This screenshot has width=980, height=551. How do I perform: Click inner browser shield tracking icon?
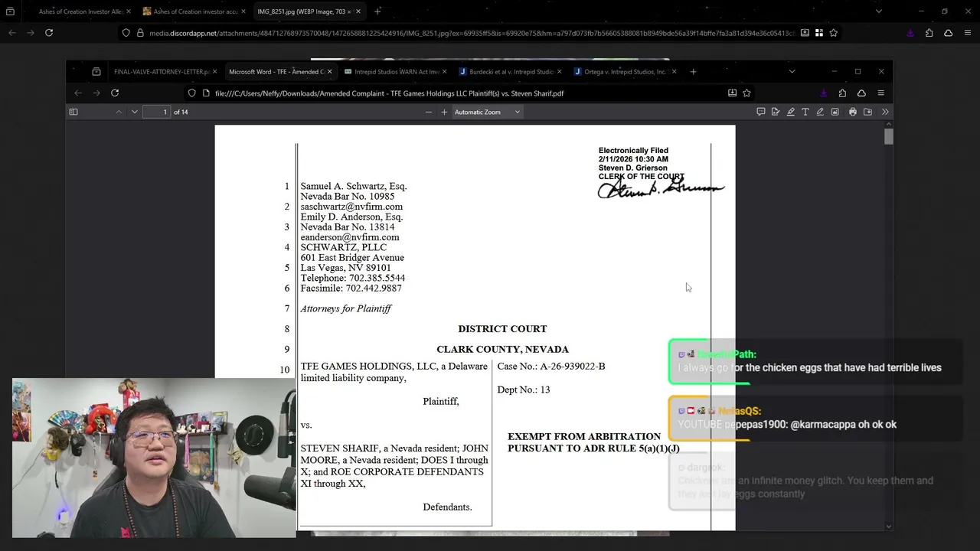click(191, 93)
